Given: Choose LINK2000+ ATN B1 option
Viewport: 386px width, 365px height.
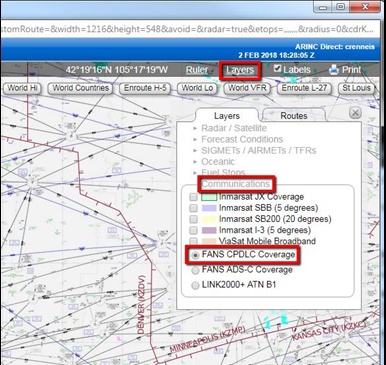Looking at the screenshot, I should (195, 285).
